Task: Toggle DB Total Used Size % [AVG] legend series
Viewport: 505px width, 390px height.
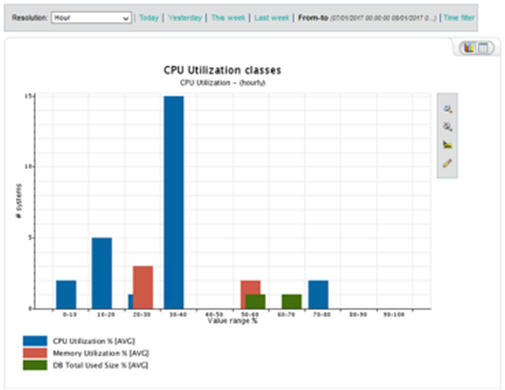Action: click(x=100, y=365)
